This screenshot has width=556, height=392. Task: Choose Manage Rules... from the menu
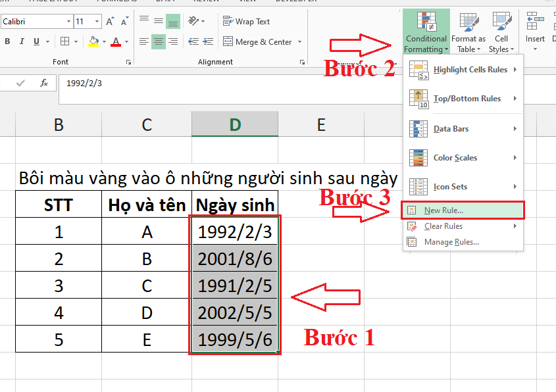point(463,242)
